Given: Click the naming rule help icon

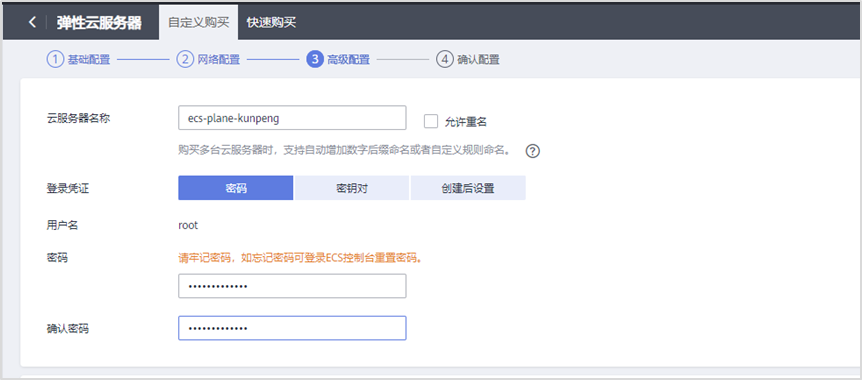Looking at the screenshot, I should point(533,151).
